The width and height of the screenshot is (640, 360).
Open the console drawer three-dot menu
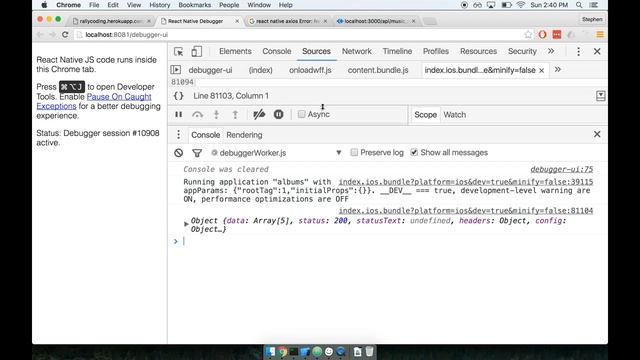point(178,135)
